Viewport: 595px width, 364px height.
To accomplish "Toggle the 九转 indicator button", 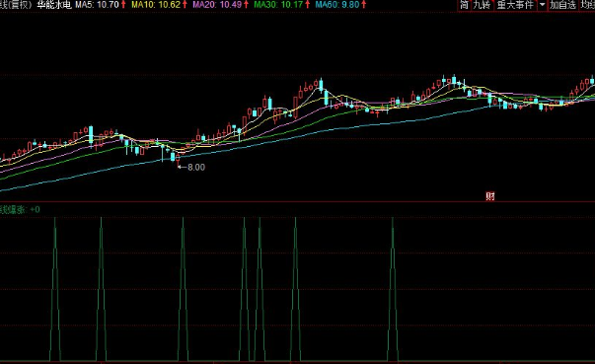I will [482, 5].
